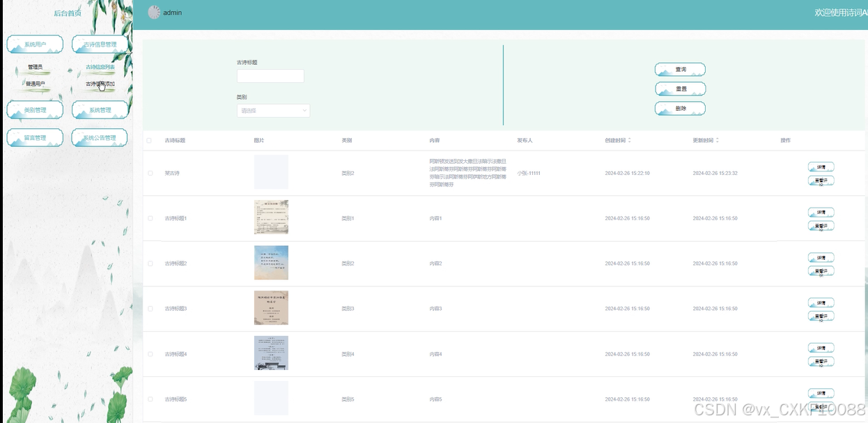Viewport: 868px width, 423px height.
Task: Check the first row checkbox with 类别2
Action: 150,173
